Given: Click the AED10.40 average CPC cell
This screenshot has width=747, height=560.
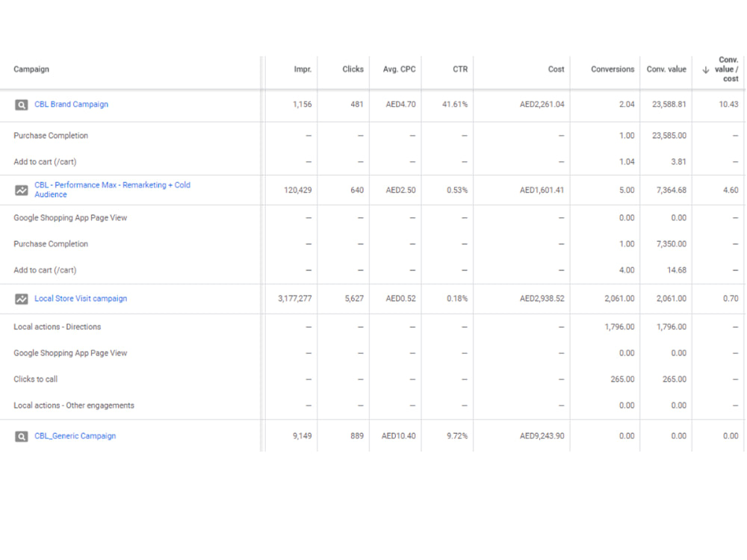Looking at the screenshot, I should pyautogui.click(x=399, y=436).
